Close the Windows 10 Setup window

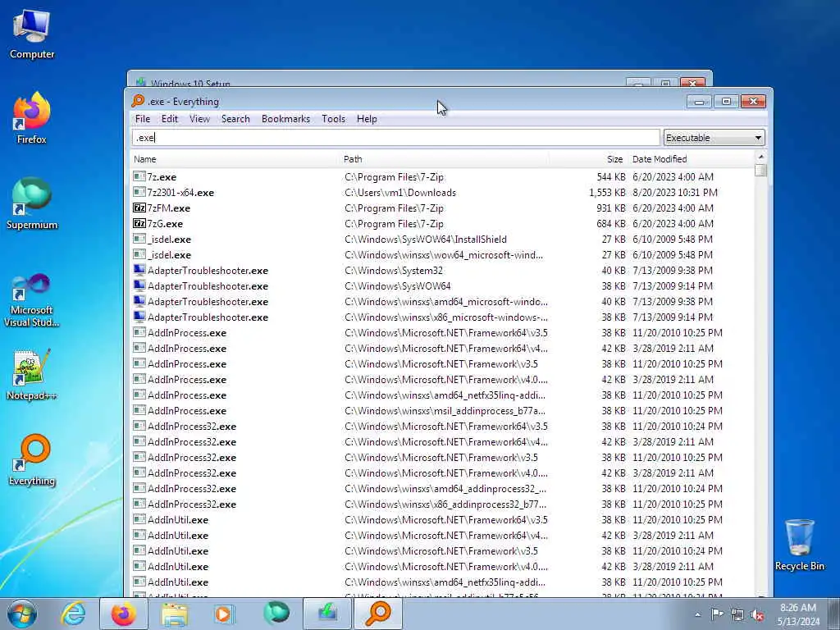click(692, 83)
